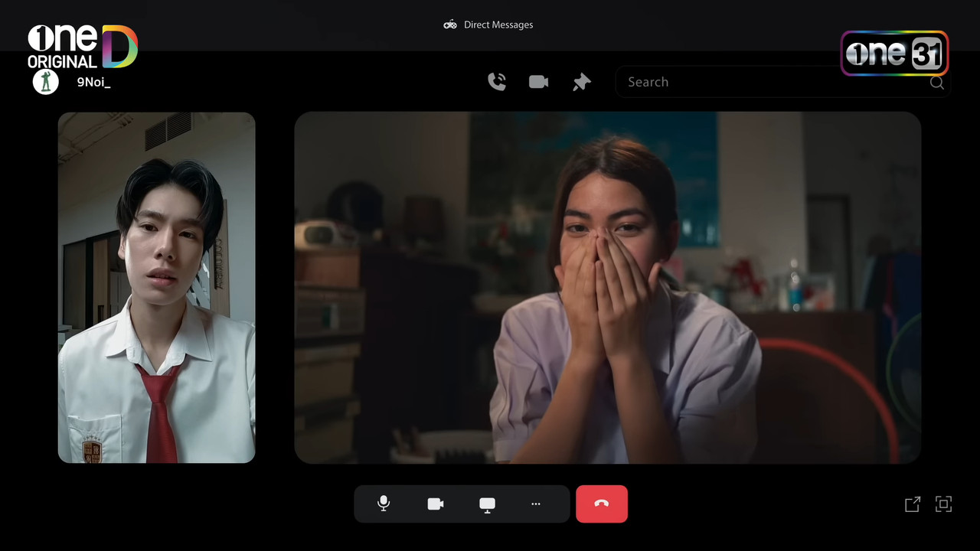Screen dimensions: 980x551
Task: Pop out the call window
Action: click(913, 504)
